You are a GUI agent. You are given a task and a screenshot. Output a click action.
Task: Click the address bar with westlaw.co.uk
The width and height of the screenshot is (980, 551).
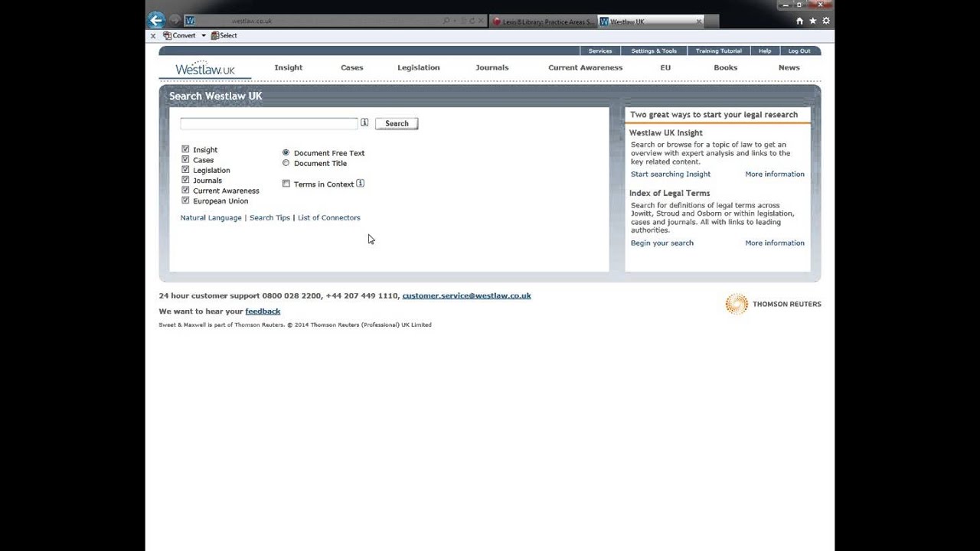pyautogui.click(x=314, y=21)
